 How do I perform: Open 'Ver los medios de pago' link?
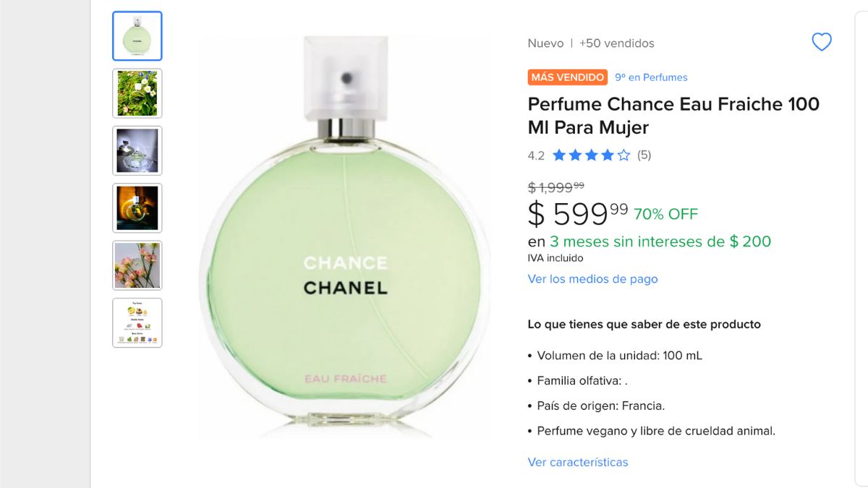click(592, 279)
